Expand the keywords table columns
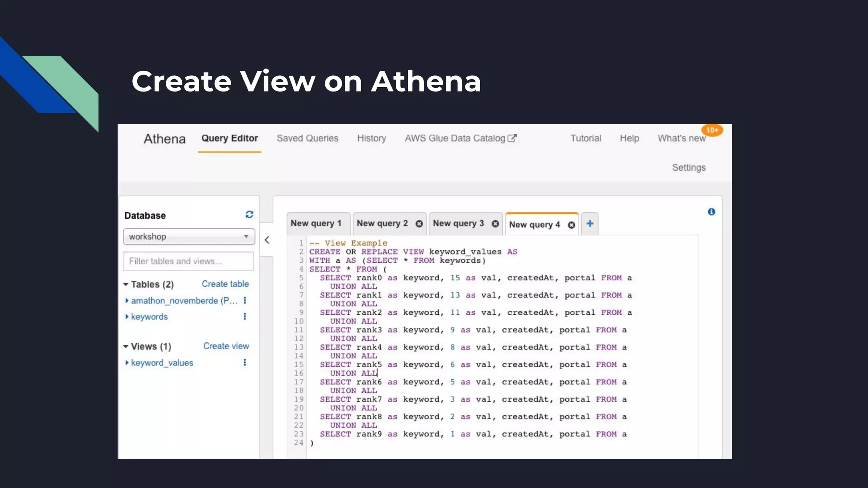The height and width of the screenshot is (488, 868). [127, 316]
